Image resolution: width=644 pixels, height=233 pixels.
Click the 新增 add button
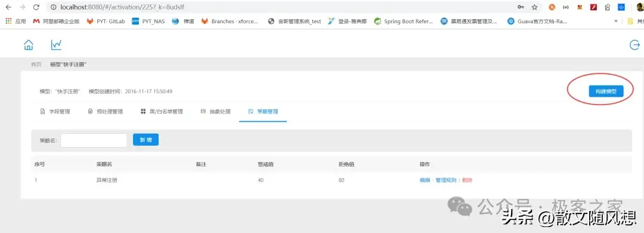[x=146, y=140]
